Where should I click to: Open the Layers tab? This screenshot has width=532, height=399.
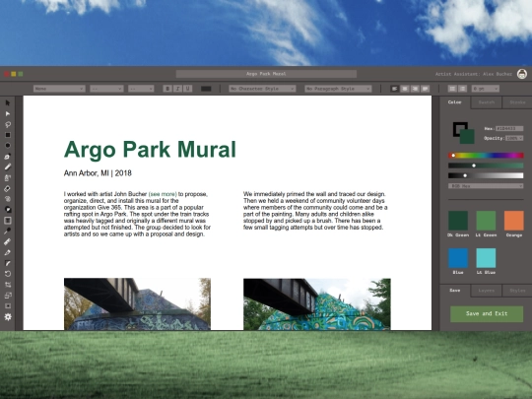487,291
